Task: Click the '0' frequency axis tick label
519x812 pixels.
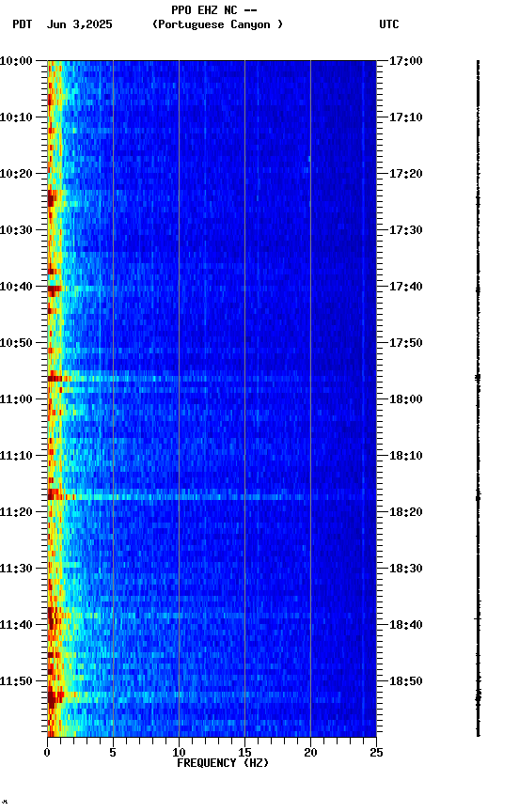Action: [x=47, y=753]
